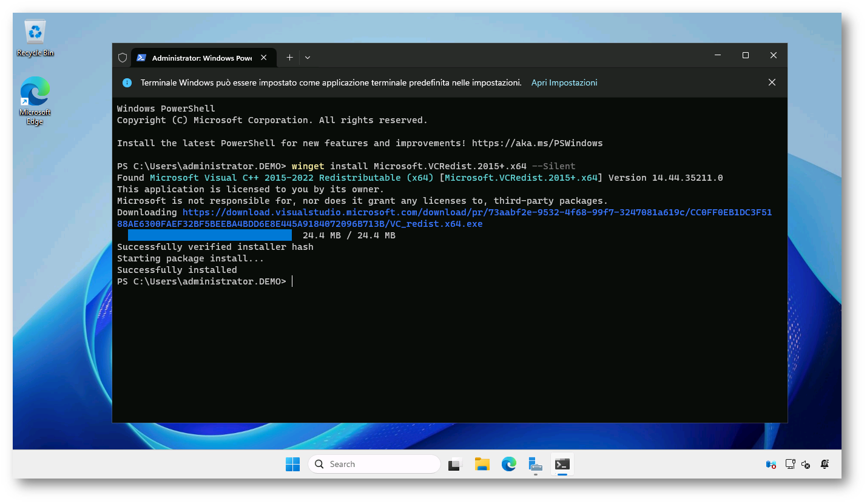Screen dimensions: 867x504
Task: Open Windows Terminal from the taskbar
Action: click(x=562, y=464)
